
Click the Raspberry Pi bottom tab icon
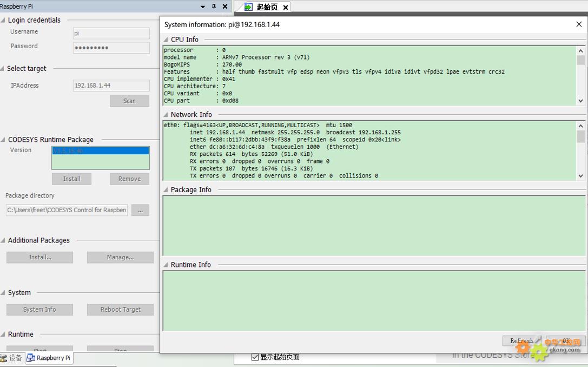[31, 358]
